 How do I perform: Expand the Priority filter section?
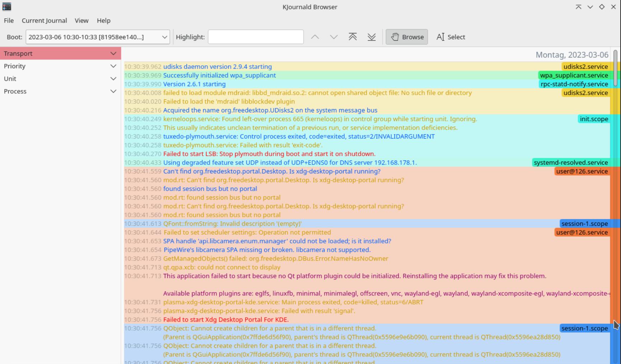pos(60,66)
